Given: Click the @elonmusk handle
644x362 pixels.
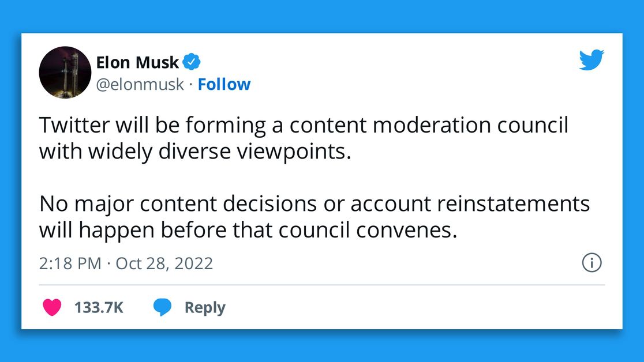Looking at the screenshot, I should [x=140, y=84].
